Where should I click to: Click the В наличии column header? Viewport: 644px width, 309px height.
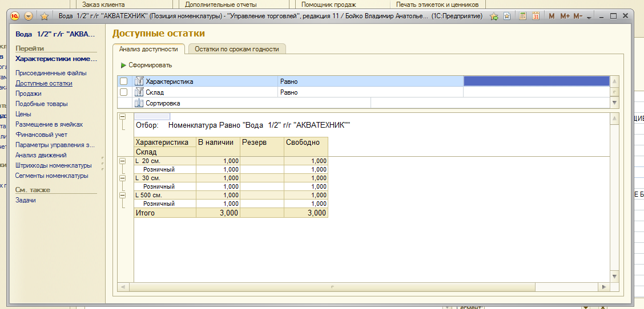click(218, 147)
